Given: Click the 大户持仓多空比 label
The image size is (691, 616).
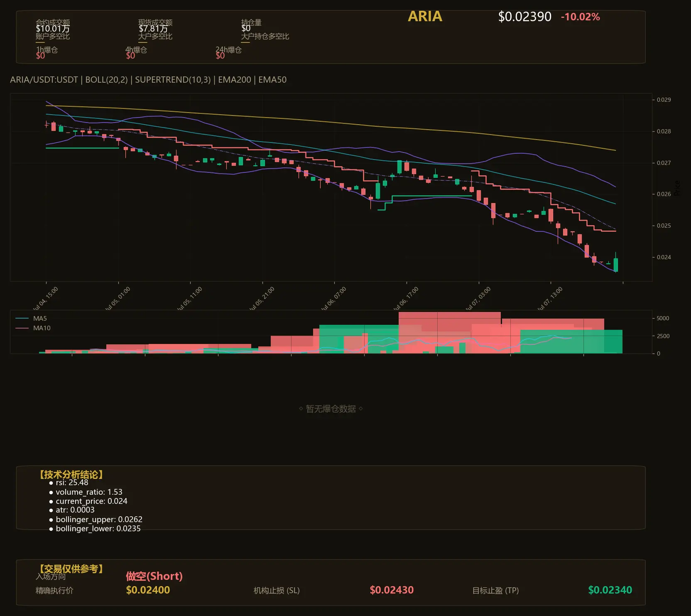Looking at the screenshot, I should [x=265, y=36].
